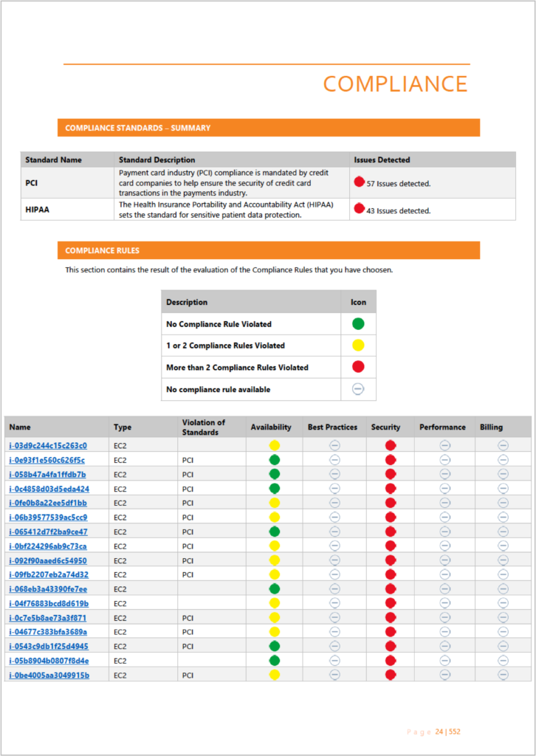Click the red More than 2 Rules Violated legend icon
Image resolution: width=536 pixels, height=756 pixels.
coord(358,367)
